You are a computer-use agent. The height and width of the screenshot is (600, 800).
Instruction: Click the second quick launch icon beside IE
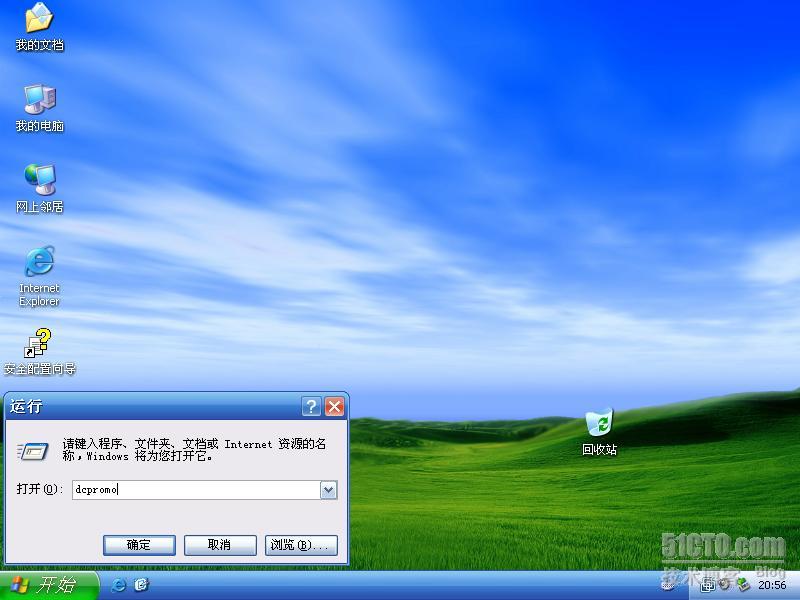(141, 585)
